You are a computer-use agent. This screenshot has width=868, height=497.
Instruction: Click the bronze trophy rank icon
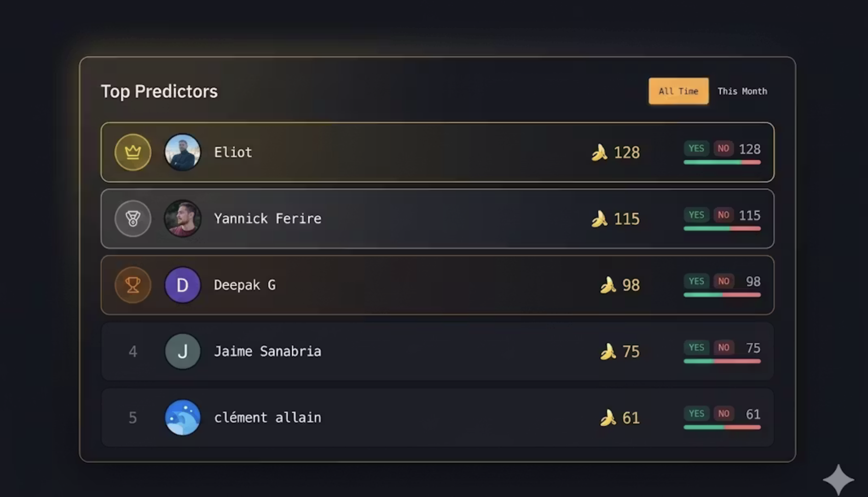[x=133, y=285]
